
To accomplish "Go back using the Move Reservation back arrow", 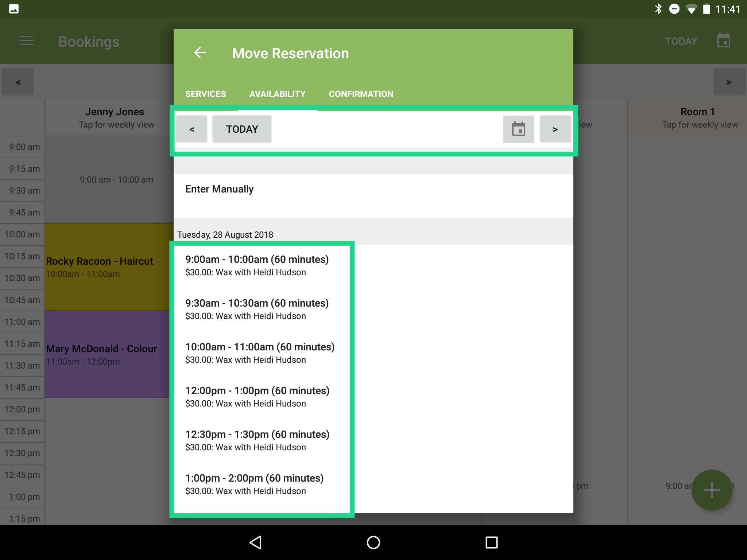I will pos(200,53).
